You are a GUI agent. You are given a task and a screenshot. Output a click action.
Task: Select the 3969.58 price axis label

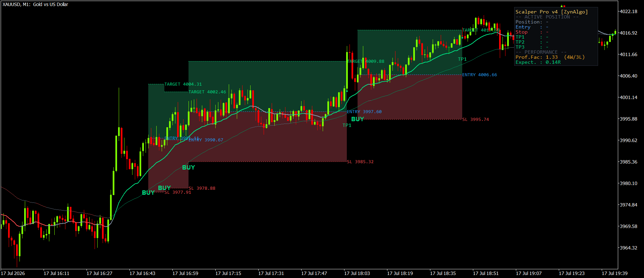628,226
